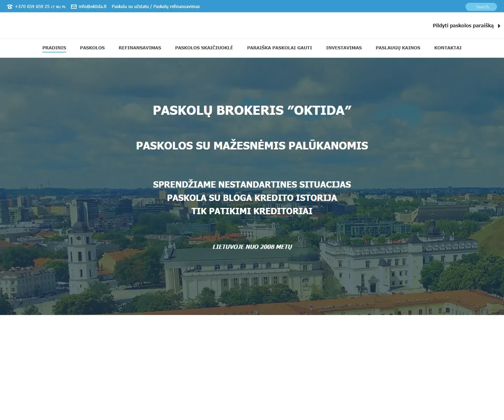Click Pildyti paskolos paraišką link
Viewport: 504px width, 420px height.
point(463,26)
